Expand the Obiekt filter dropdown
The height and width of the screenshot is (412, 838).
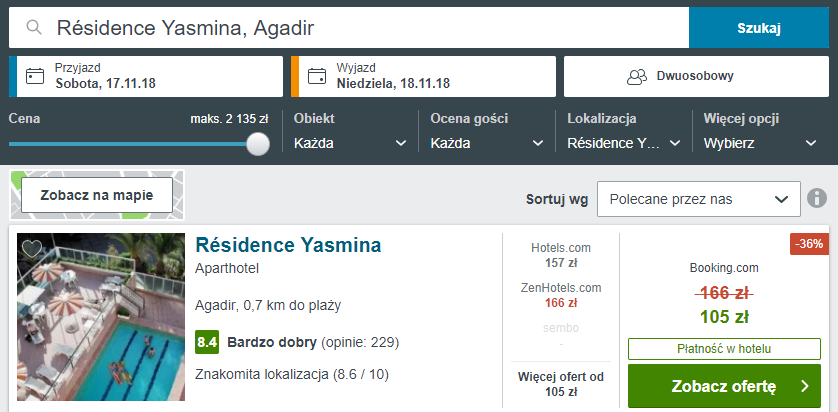coord(350,143)
